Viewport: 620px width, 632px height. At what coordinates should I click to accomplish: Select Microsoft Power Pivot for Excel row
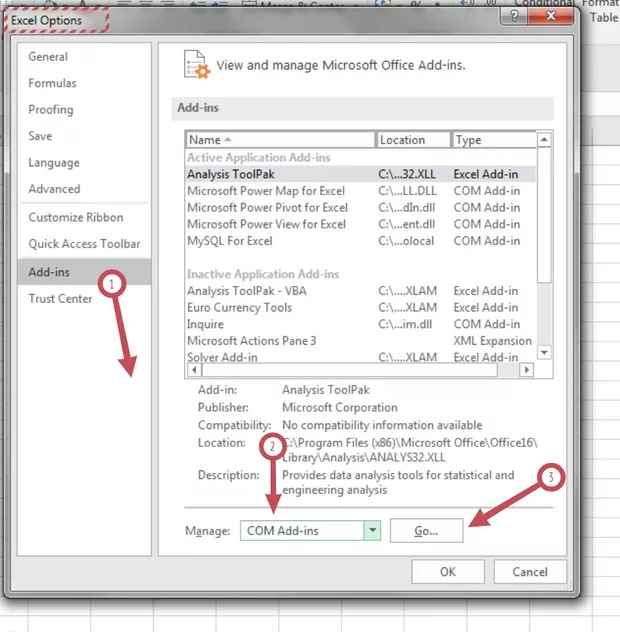361,208
